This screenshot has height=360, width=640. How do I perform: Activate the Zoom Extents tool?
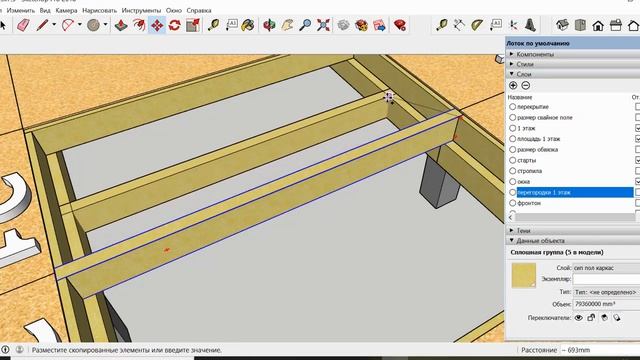pos(323,25)
